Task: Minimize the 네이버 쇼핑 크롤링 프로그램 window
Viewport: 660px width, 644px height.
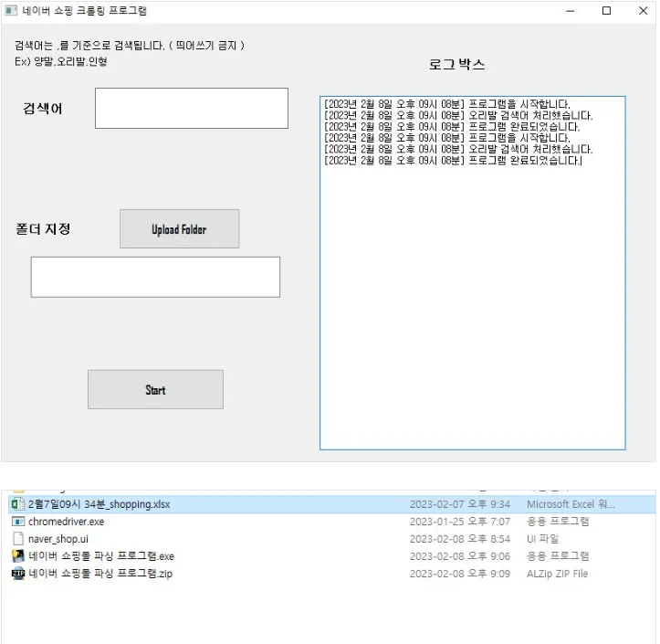Action: point(570,11)
